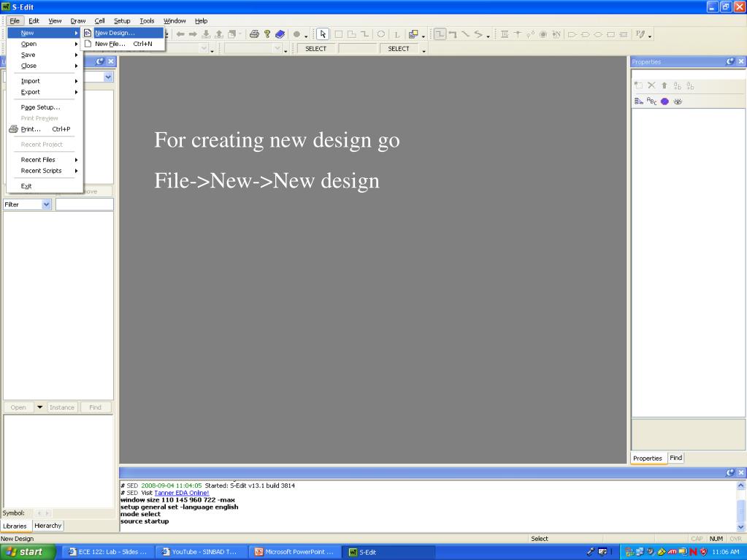Switch to PowerPoint in the taskbar
Image resolution: width=747 pixels, height=560 pixels.
pos(296,552)
